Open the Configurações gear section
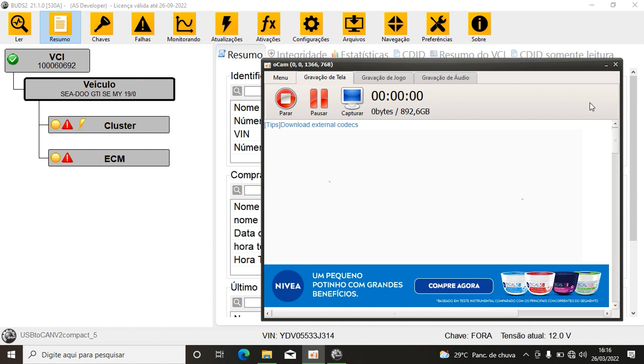This screenshot has height=364, width=644. [311, 27]
